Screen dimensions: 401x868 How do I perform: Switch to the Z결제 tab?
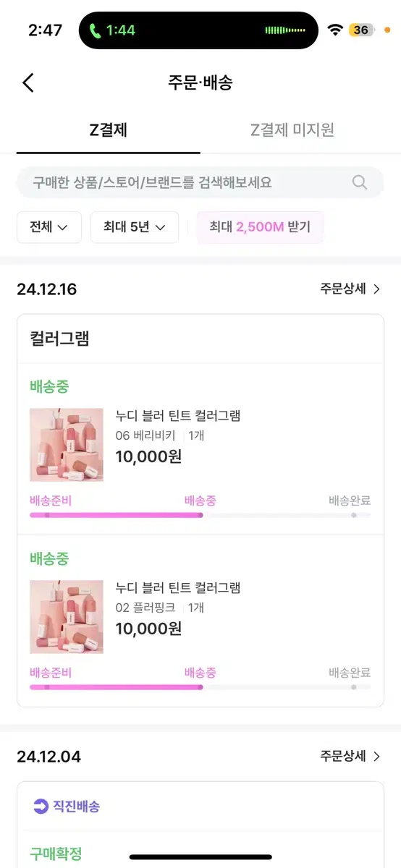click(109, 130)
